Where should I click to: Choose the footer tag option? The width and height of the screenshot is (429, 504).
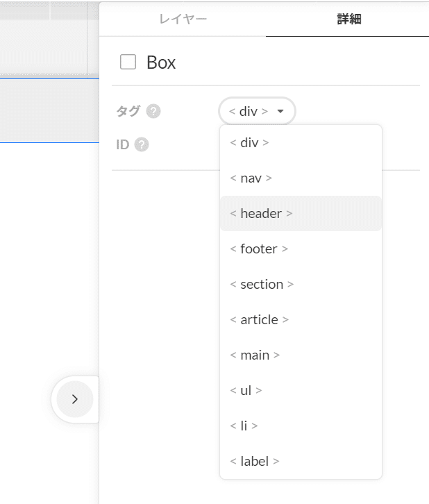pyautogui.click(x=259, y=249)
